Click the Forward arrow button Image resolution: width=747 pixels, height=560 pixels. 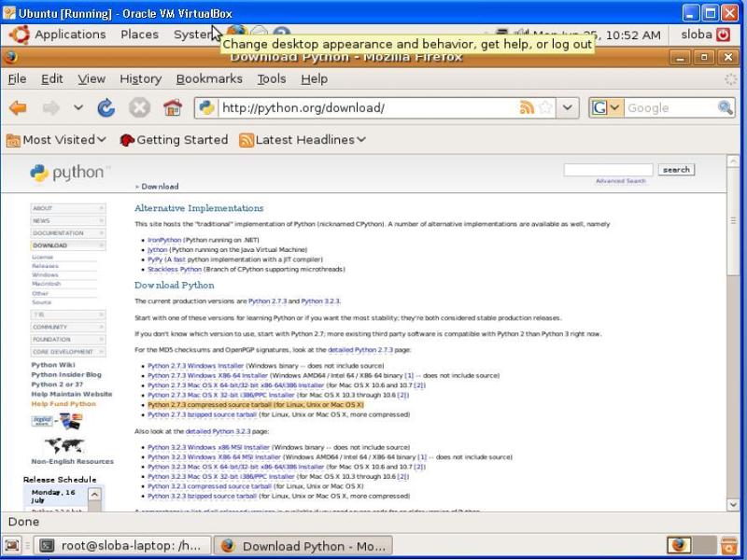click(x=51, y=108)
